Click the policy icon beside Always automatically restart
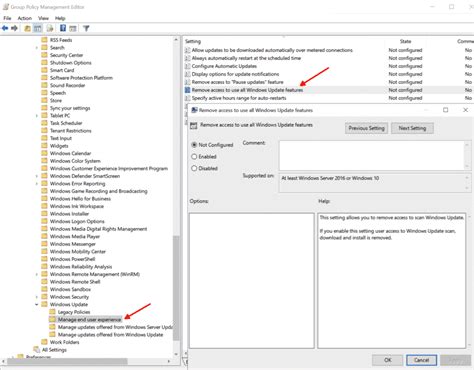Image resolution: width=474 pixels, height=370 pixels. (188, 58)
